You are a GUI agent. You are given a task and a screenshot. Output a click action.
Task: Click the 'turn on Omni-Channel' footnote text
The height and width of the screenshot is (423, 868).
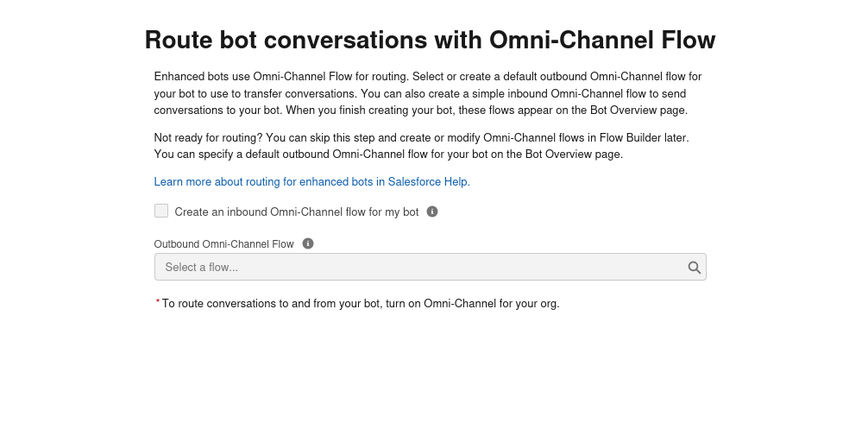point(361,303)
